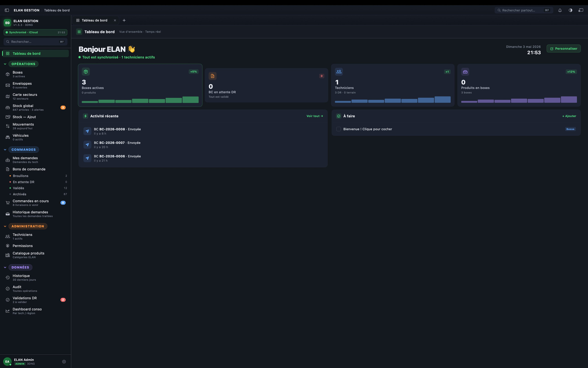Click the Personnaliser button

tap(563, 49)
